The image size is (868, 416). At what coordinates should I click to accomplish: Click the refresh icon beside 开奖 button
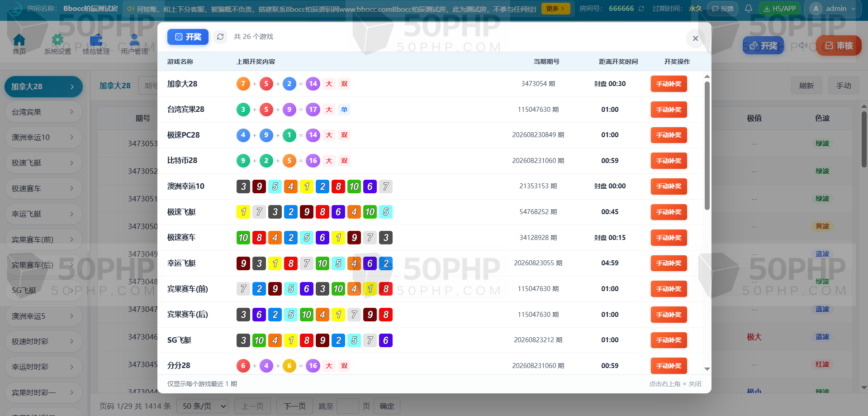click(x=220, y=37)
